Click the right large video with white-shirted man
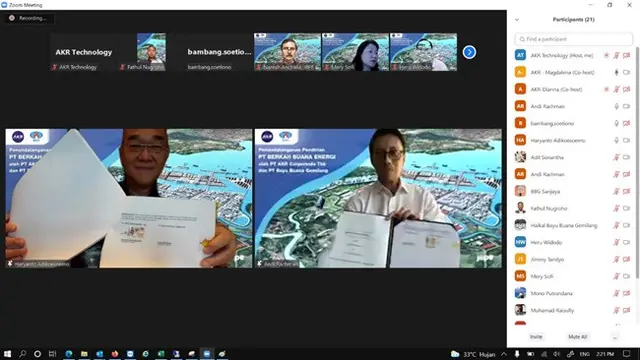This screenshot has width=640, height=360. [x=378, y=198]
